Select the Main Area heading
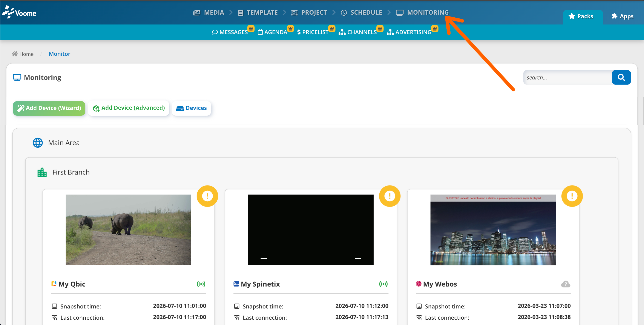This screenshot has width=644, height=325. (x=64, y=143)
